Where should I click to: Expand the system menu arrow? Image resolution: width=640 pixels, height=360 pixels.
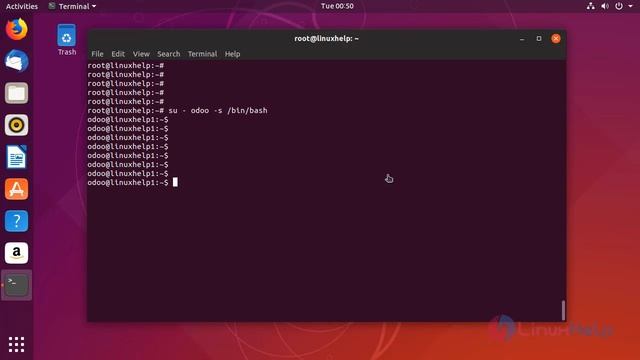[630, 6]
